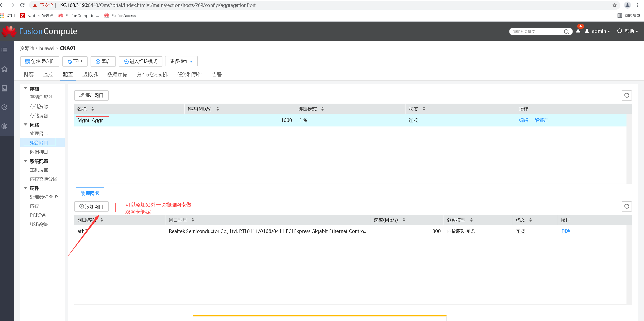The image size is (644, 321).
Task: Refresh the physical NIC table
Action: (x=626, y=206)
